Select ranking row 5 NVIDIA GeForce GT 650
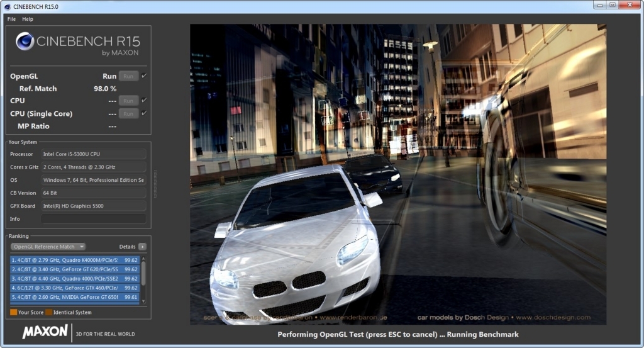The image size is (644, 348). 75,297
